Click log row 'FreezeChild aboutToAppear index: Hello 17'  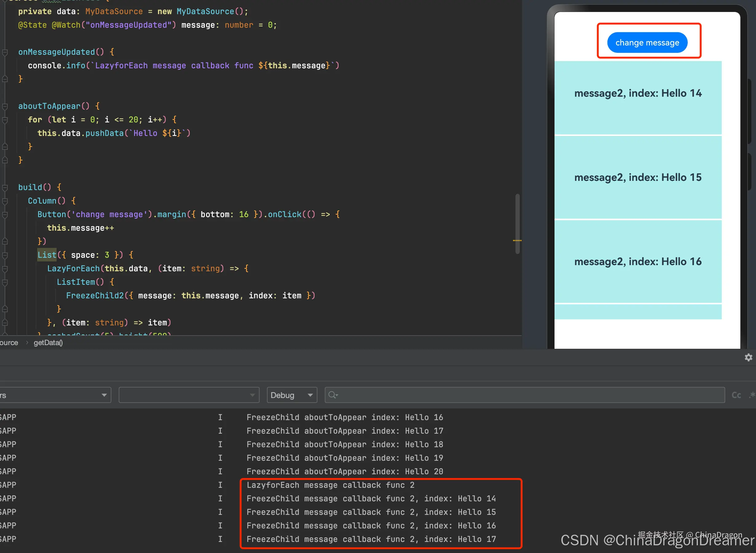pos(345,431)
